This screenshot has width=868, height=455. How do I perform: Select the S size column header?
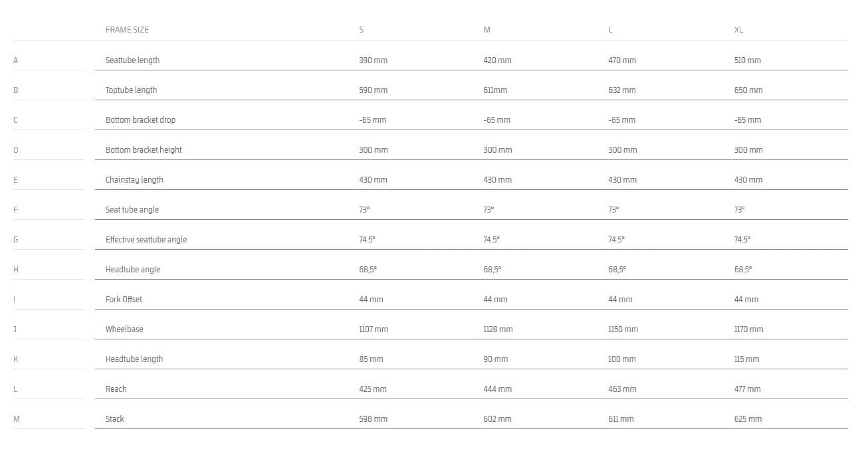[x=362, y=30]
